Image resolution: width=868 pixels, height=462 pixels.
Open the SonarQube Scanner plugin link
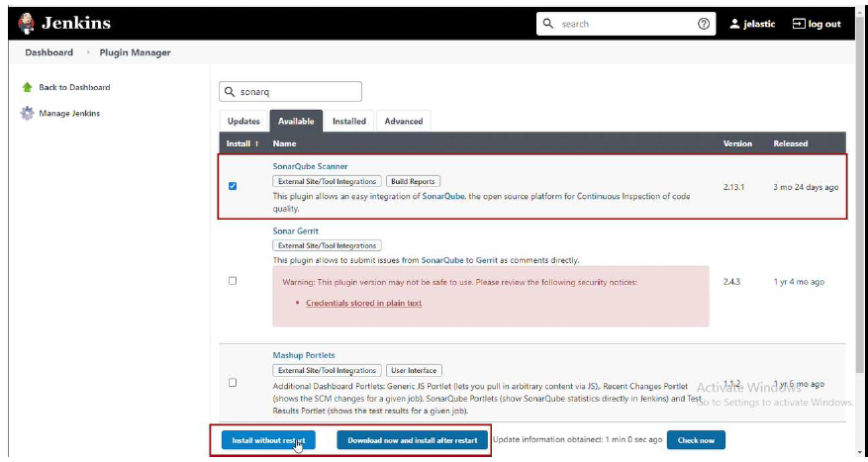(x=310, y=166)
